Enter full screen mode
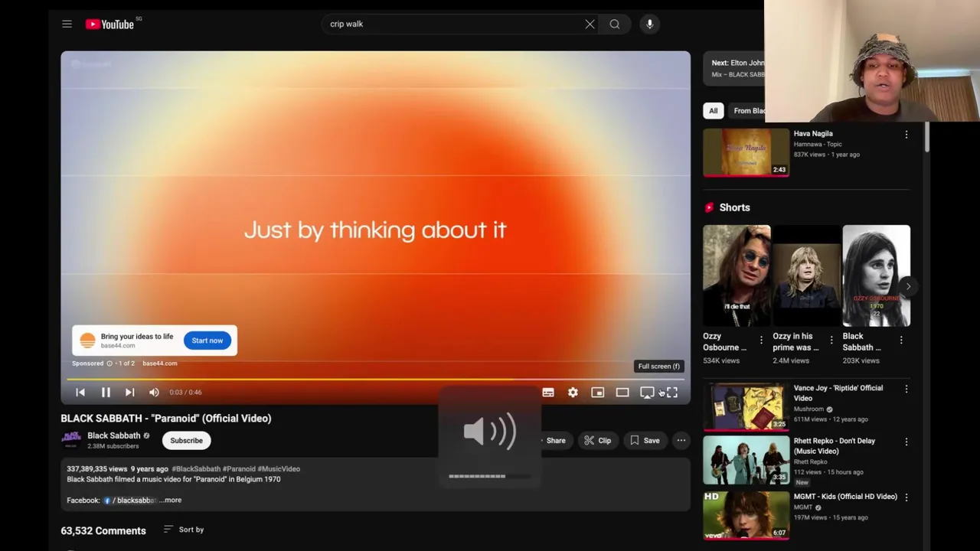Image resolution: width=980 pixels, height=551 pixels. [671, 393]
